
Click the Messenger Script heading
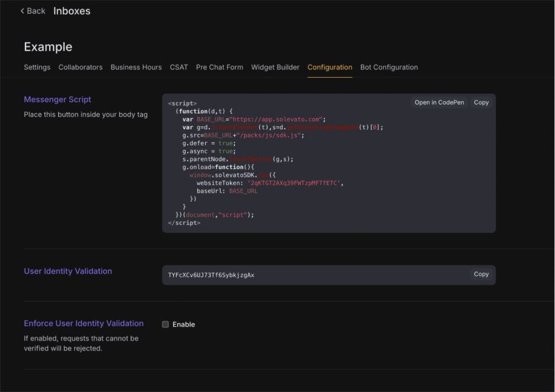[58, 100]
